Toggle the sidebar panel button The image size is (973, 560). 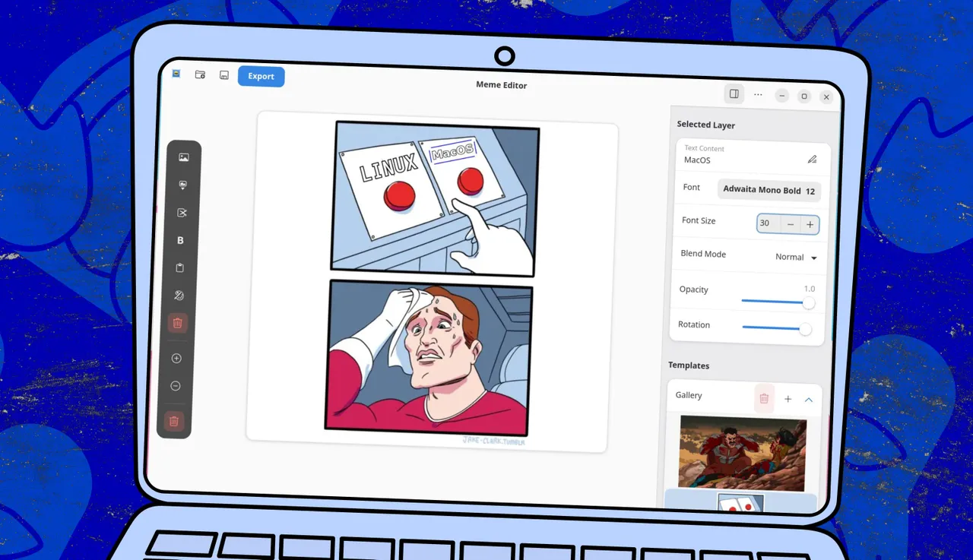point(734,93)
